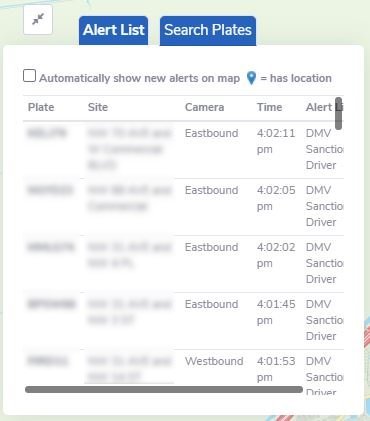Select the alert row at 4:02:02 pm
The width and height of the screenshot is (370, 421).
183,264
